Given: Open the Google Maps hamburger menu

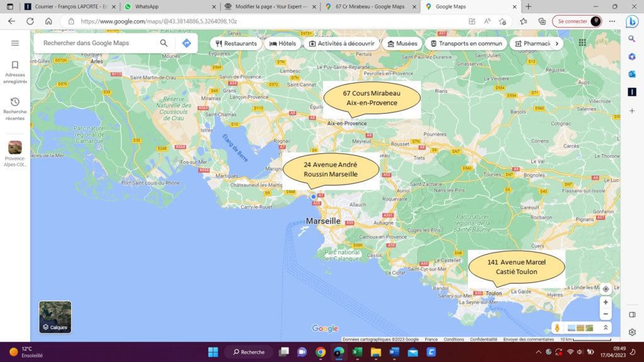Looking at the screenshot, I should coord(15,43).
